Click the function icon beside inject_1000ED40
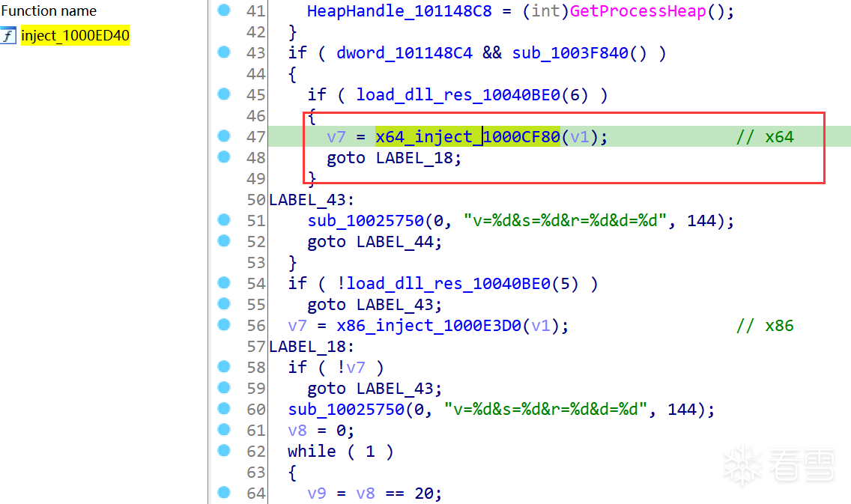Screen dimensions: 851x504 [7, 36]
